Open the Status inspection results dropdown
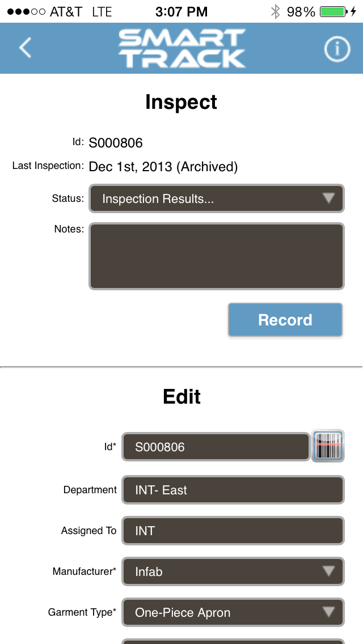363x644 pixels. (216, 199)
